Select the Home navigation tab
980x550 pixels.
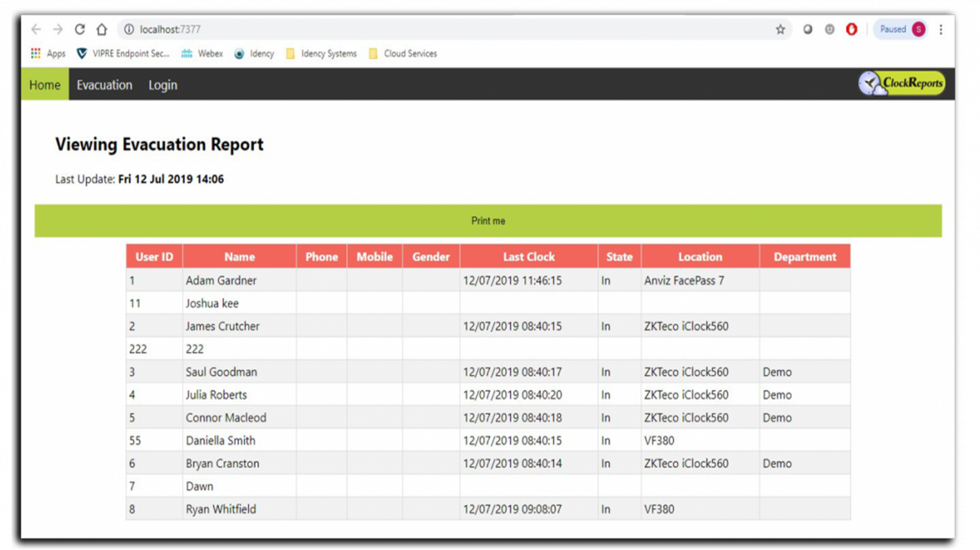point(45,85)
